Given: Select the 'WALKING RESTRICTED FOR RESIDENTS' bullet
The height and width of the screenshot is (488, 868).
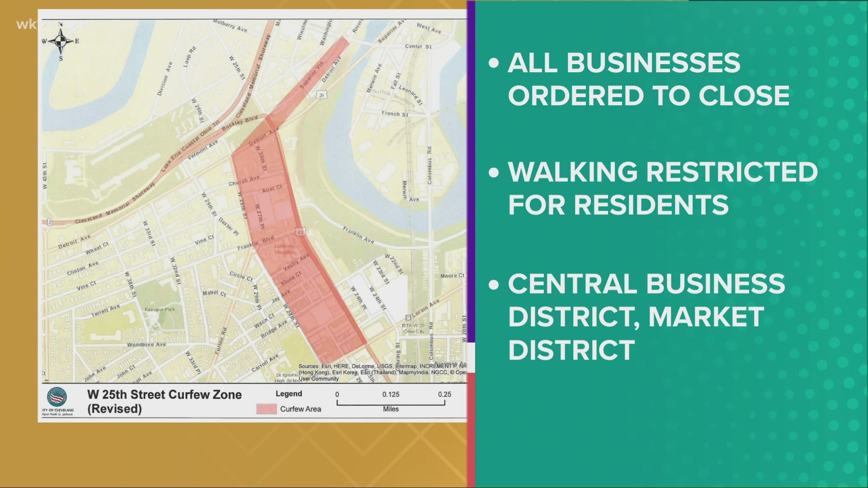Looking at the screenshot, I should [x=654, y=188].
